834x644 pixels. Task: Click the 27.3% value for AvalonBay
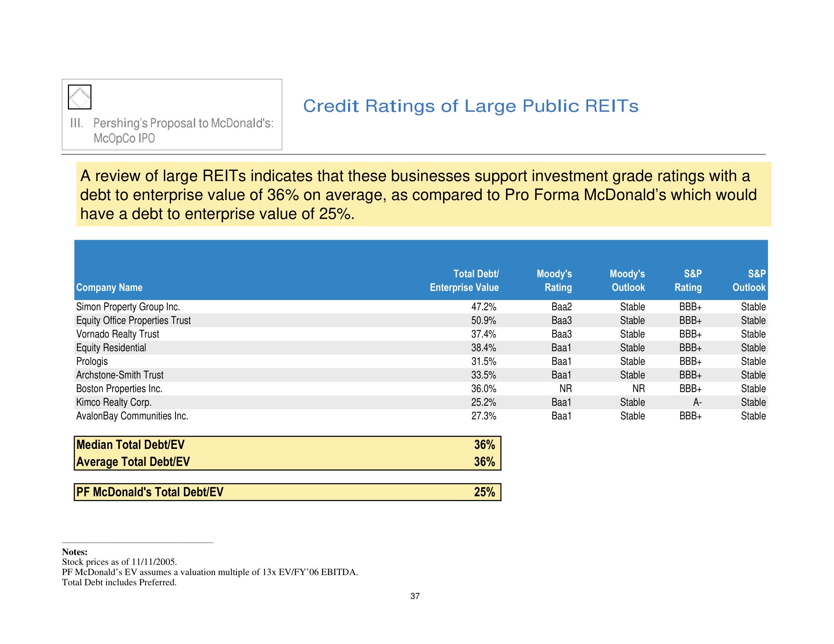483,416
